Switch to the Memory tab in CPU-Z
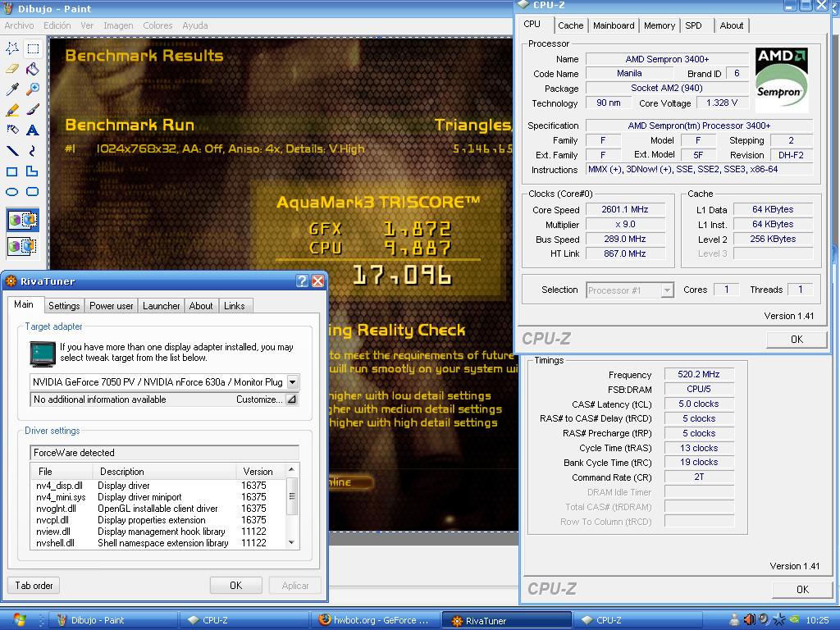 (660, 25)
